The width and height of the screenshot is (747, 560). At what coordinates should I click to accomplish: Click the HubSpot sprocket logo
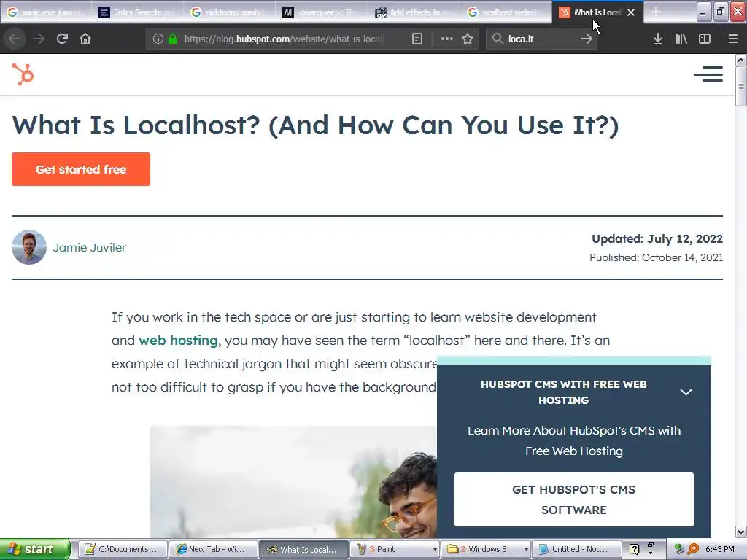click(x=23, y=74)
